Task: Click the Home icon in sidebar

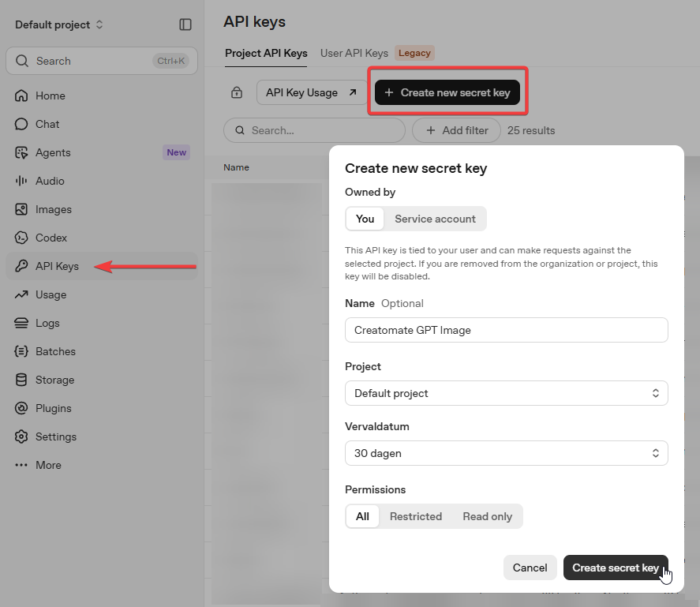Action: [21, 96]
